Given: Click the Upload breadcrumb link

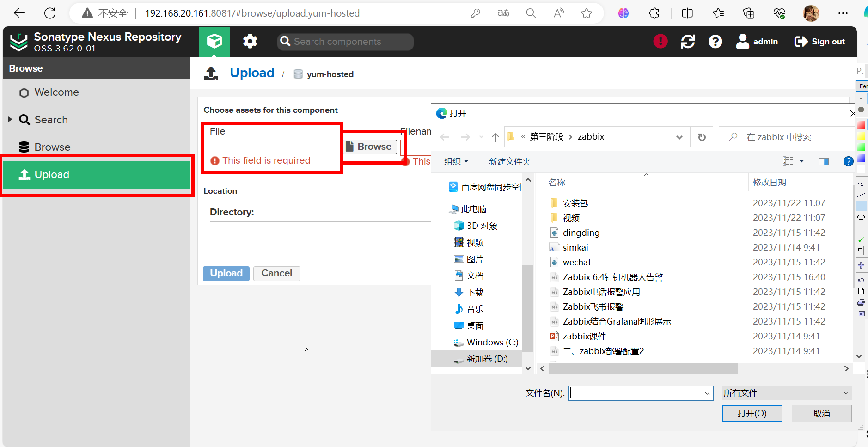Looking at the screenshot, I should [x=252, y=73].
